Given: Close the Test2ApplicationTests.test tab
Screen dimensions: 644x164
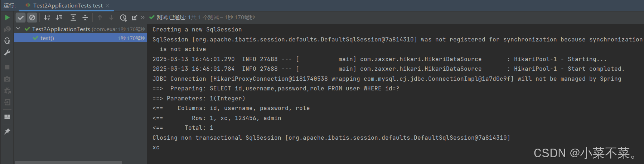Looking at the screenshot, I should (107, 6).
